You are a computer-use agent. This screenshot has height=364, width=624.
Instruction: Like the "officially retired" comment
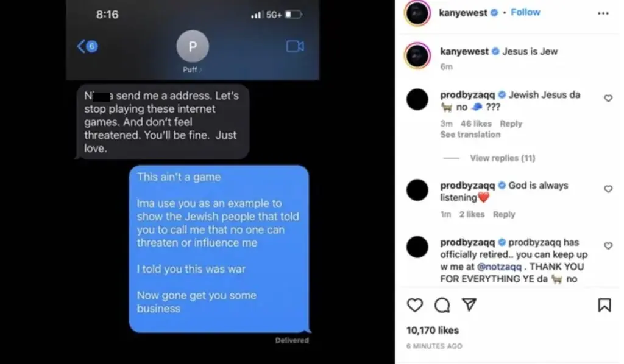click(608, 246)
